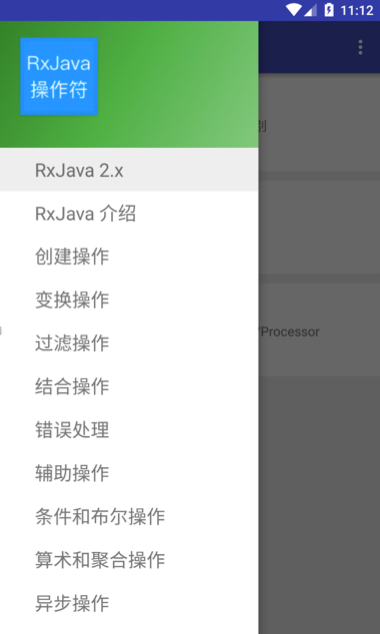Open the RxJava 介绍 drawer entry
380x634 pixels.
(x=129, y=213)
